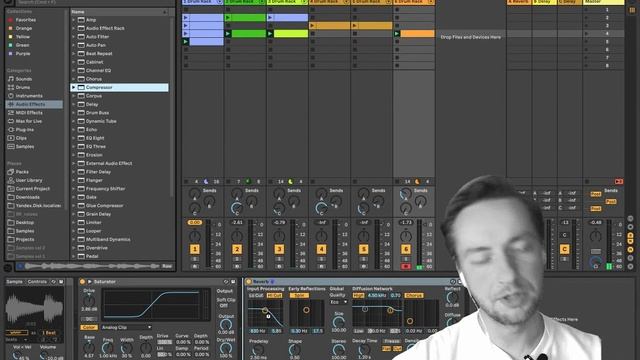The width and height of the screenshot is (640, 360).
Task: Launch the orange clip on track 4
Action: click(312, 26)
